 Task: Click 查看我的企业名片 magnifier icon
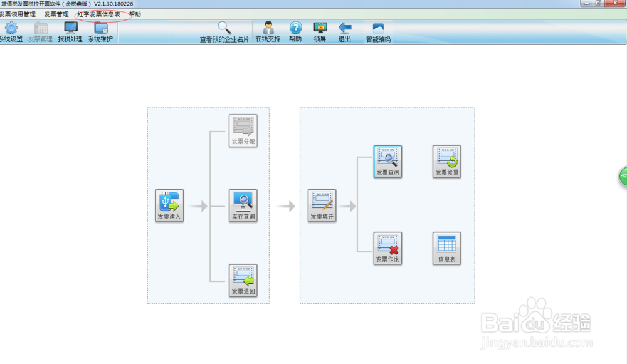point(224,32)
